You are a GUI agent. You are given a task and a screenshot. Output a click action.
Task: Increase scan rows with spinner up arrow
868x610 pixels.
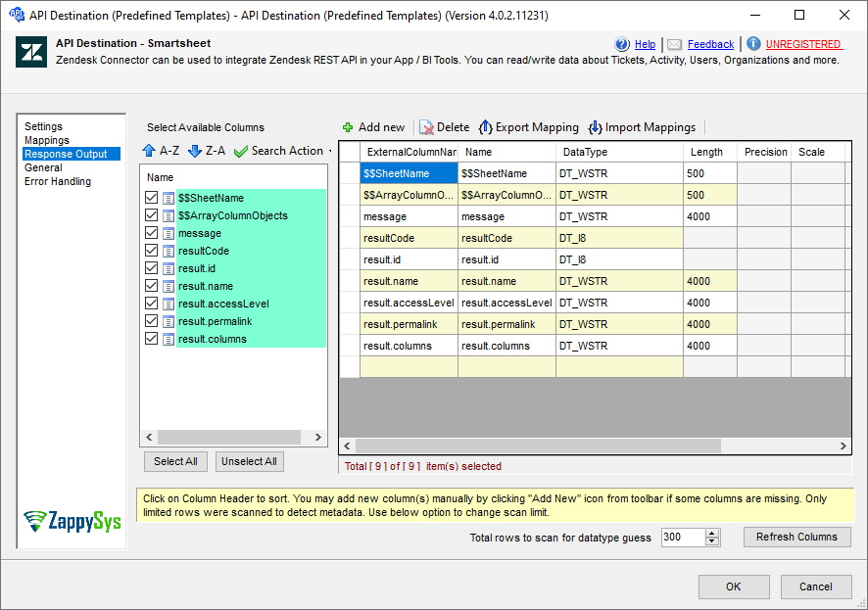712,533
